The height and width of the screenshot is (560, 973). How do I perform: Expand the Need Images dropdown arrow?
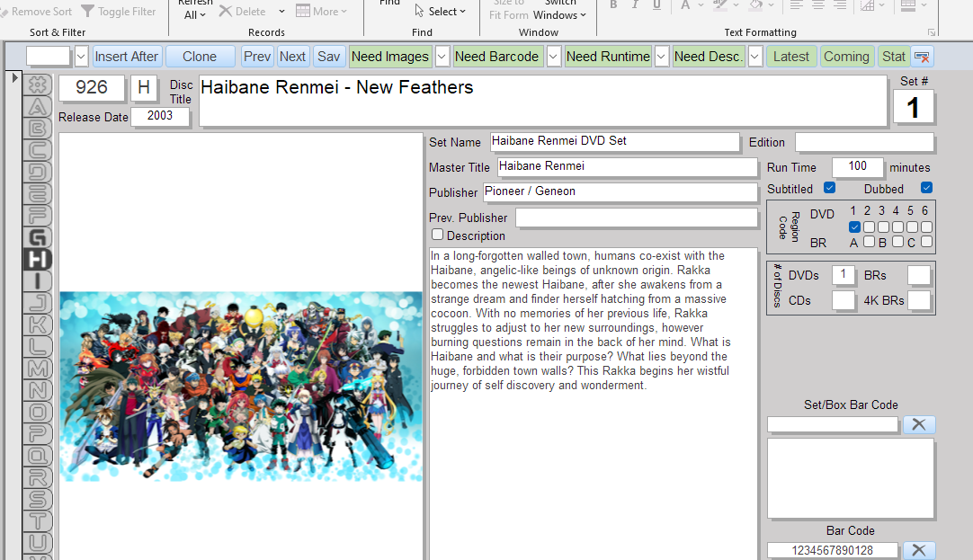[442, 57]
